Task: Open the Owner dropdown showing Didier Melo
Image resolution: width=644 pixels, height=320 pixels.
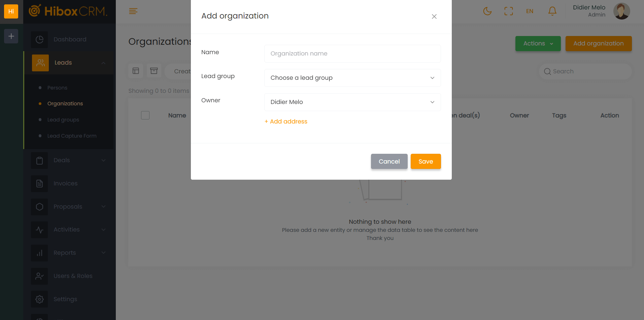Action: (x=352, y=102)
